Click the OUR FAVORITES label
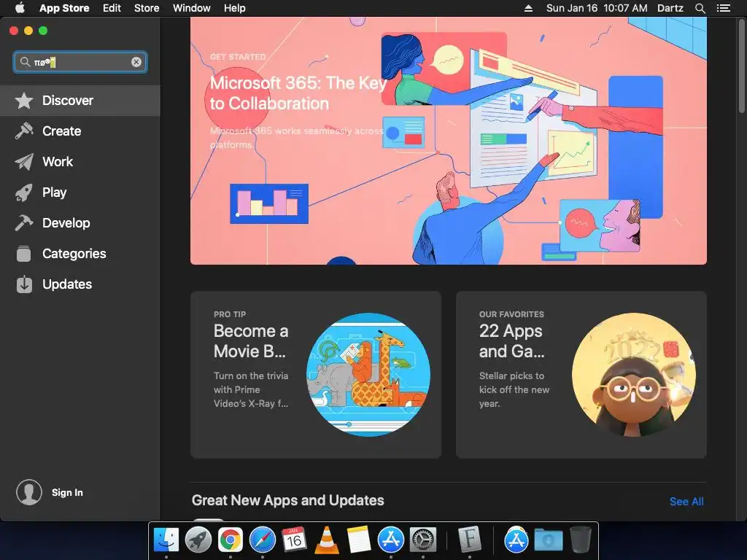Image resolution: width=747 pixels, height=560 pixels. 511,314
